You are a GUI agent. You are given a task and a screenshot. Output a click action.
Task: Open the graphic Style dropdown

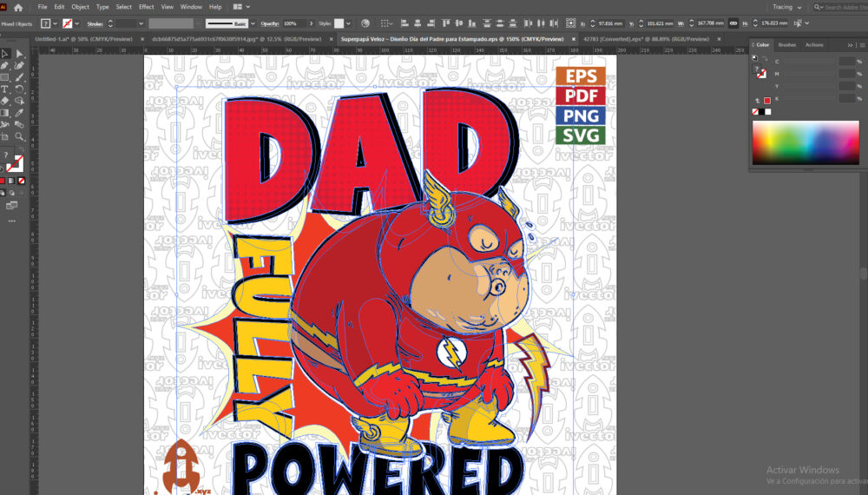pyautogui.click(x=348, y=23)
